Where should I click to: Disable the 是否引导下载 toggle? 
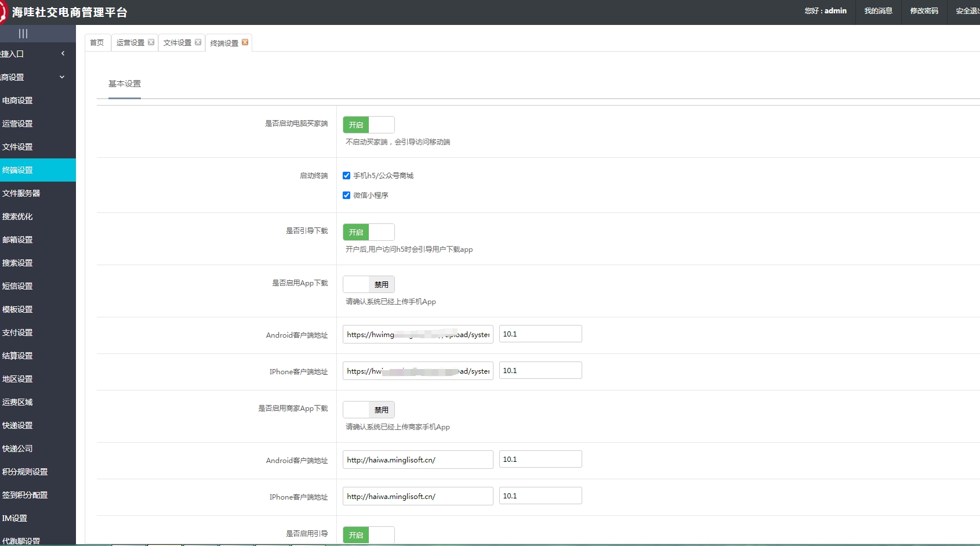pos(368,232)
